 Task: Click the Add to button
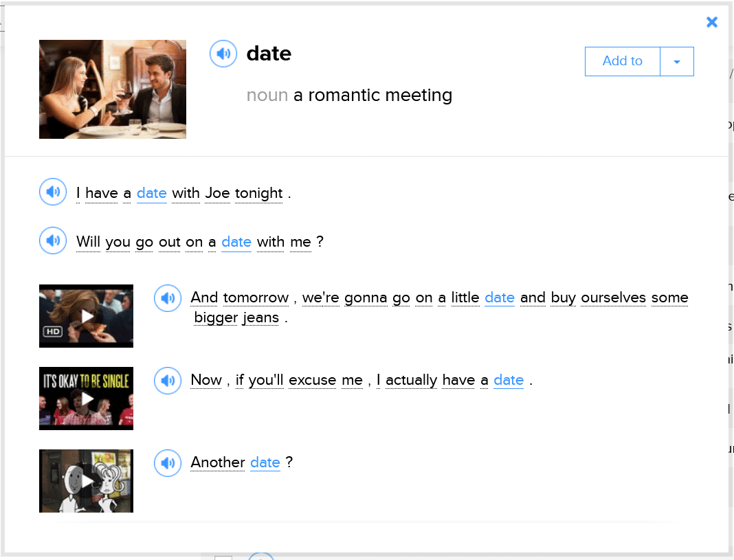point(622,61)
